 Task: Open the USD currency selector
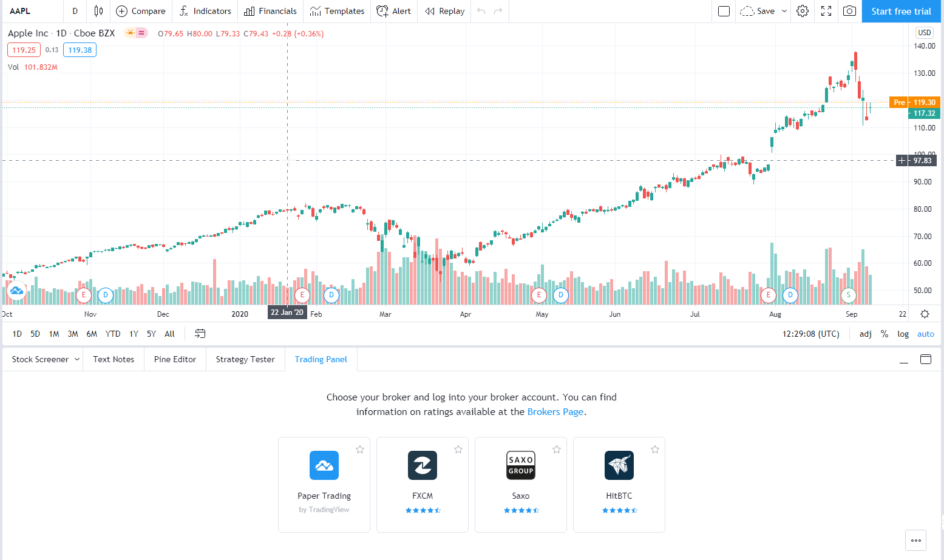pyautogui.click(x=925, y=33)
